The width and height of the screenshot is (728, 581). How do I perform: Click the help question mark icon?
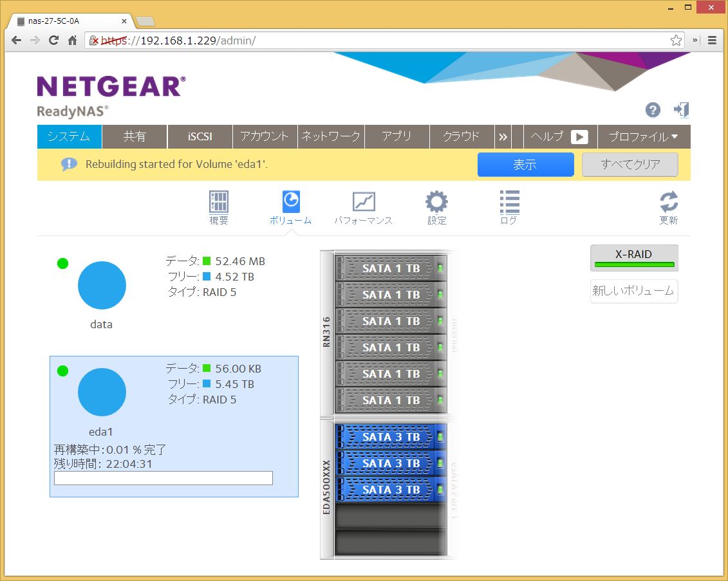click(653, 110)
